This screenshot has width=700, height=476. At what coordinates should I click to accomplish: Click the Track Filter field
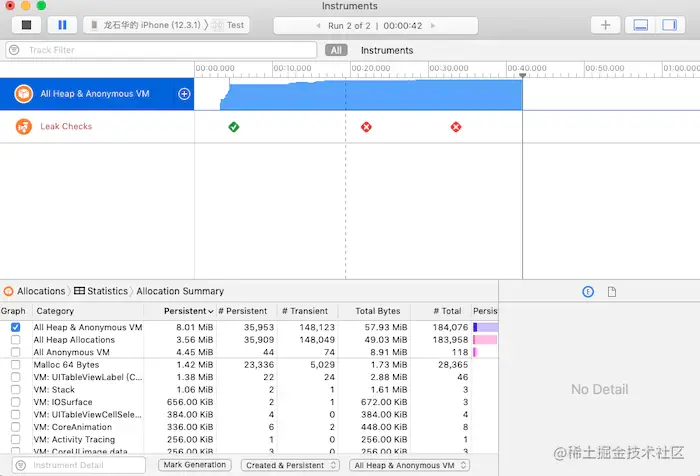[x=161, y=50]
